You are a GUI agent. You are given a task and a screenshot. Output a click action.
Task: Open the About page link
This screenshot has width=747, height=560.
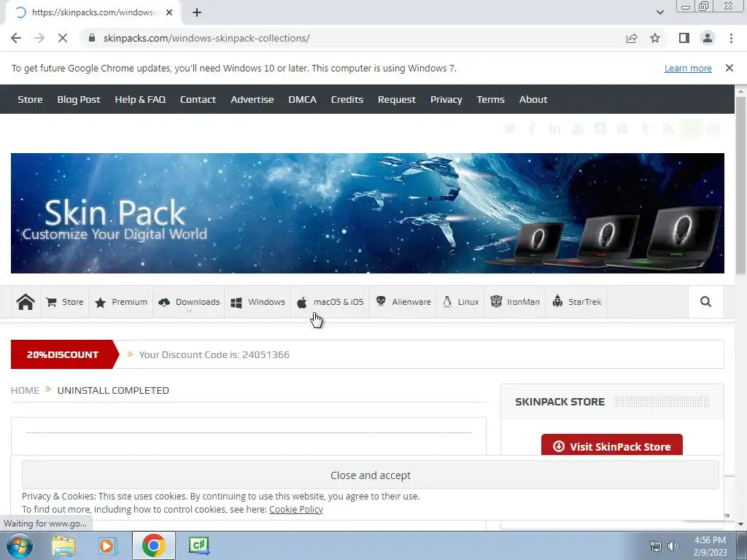pyautogui.click(x=533, y=99)
